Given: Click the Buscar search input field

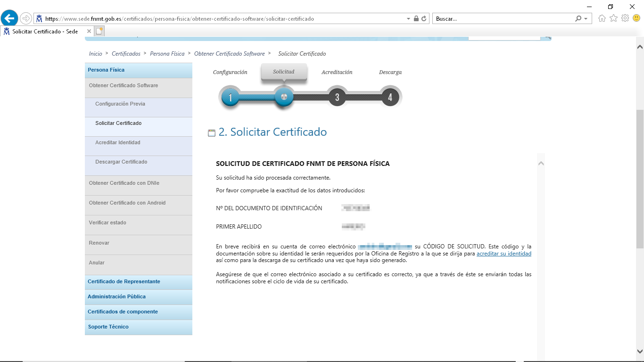Looking at the screenshot, I should (x=504, y=19).
